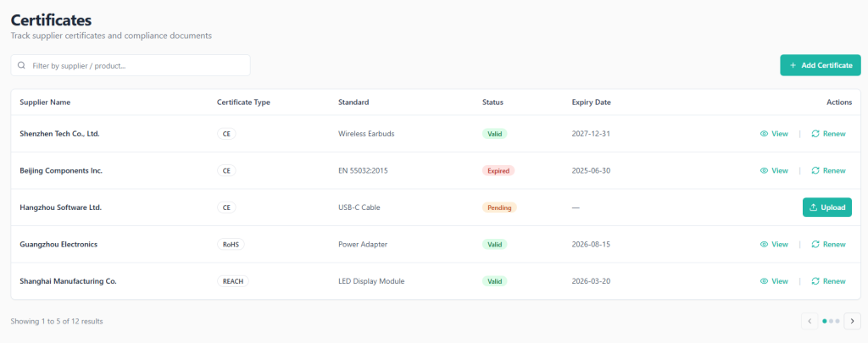Image resolution: width=868 pixels, height=343 pixels.
Task: Click Renew refresh icon for Beijing Components
Action: click(x=815, y=170)
